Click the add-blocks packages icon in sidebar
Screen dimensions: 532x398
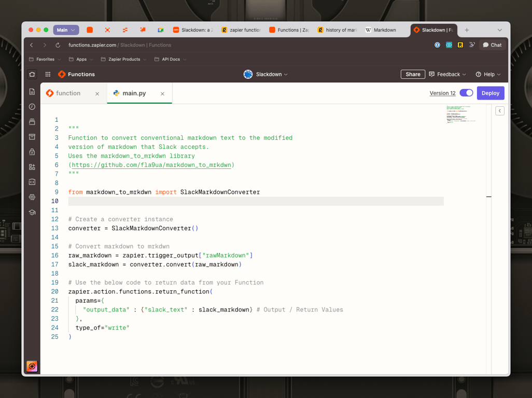(x=32, y=167)
